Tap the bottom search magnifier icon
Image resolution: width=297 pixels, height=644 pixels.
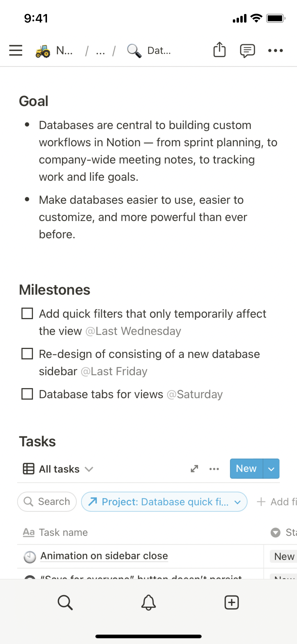coord(65,602)
